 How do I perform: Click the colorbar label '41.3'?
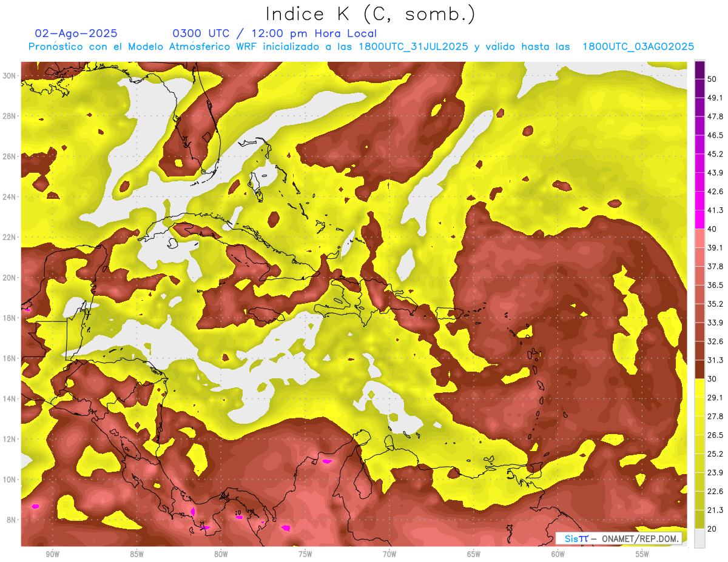[x=715, y=210]
